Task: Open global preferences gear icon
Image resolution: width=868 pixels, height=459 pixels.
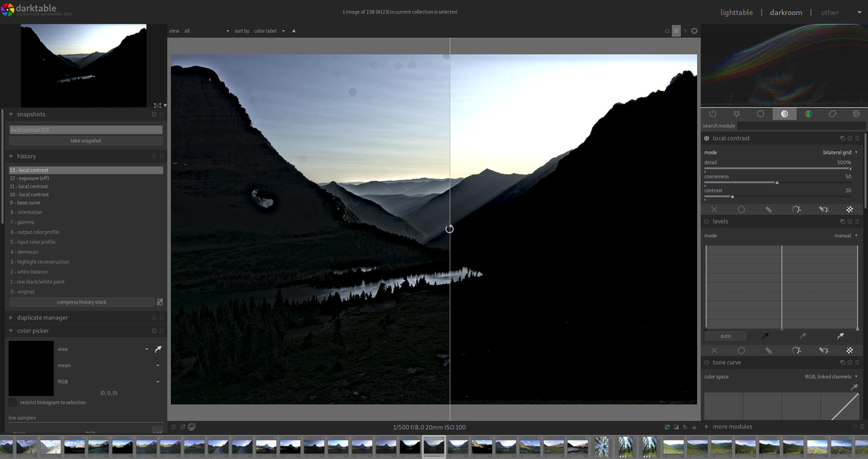Action: tap(694, 31)
